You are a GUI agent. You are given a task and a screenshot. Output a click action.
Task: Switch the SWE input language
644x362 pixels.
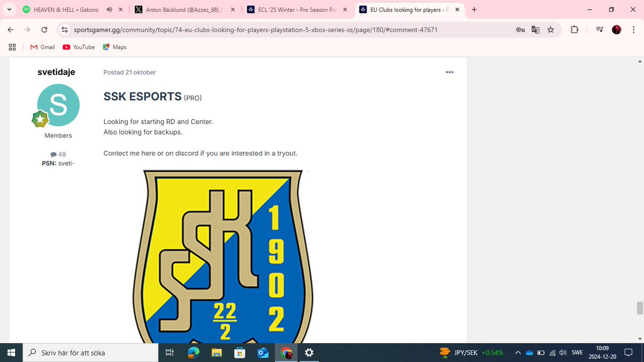click(577, 353)
